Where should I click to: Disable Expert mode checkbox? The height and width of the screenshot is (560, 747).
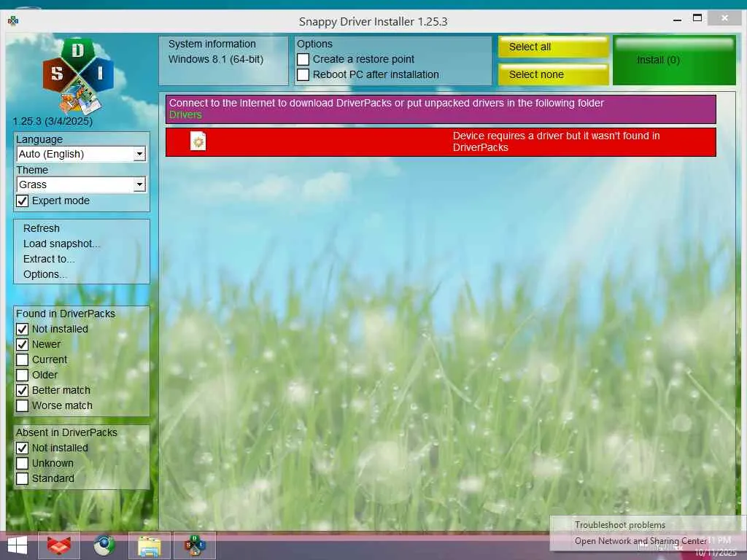22,201
